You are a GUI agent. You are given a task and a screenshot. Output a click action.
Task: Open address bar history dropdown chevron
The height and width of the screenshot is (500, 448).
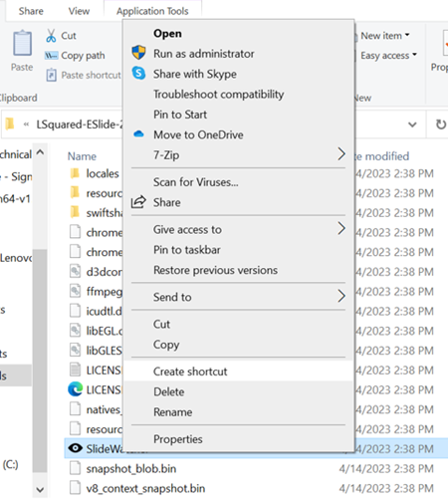tap(412, 125)
